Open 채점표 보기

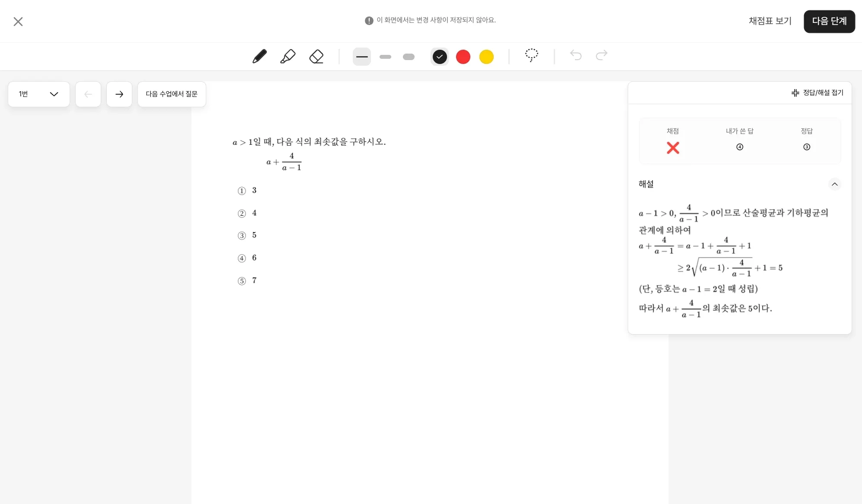[x=770, y=21]
